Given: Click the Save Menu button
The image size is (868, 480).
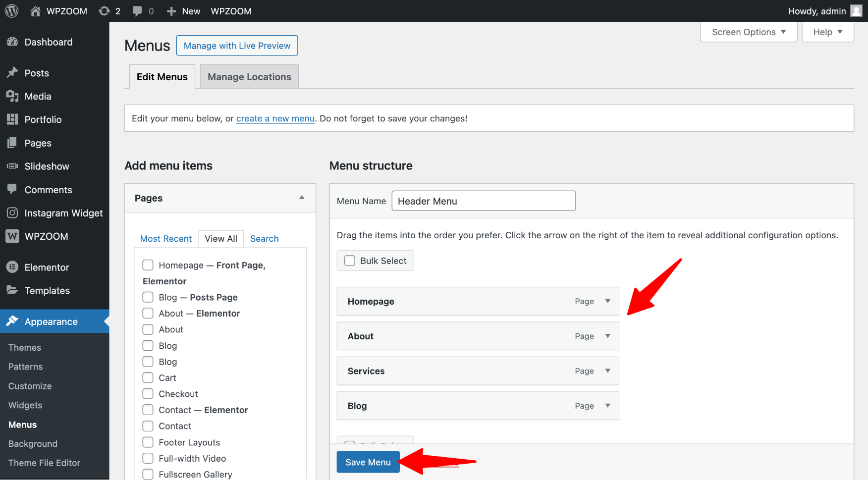Looking at the screenshot, I should pos(368,462).
